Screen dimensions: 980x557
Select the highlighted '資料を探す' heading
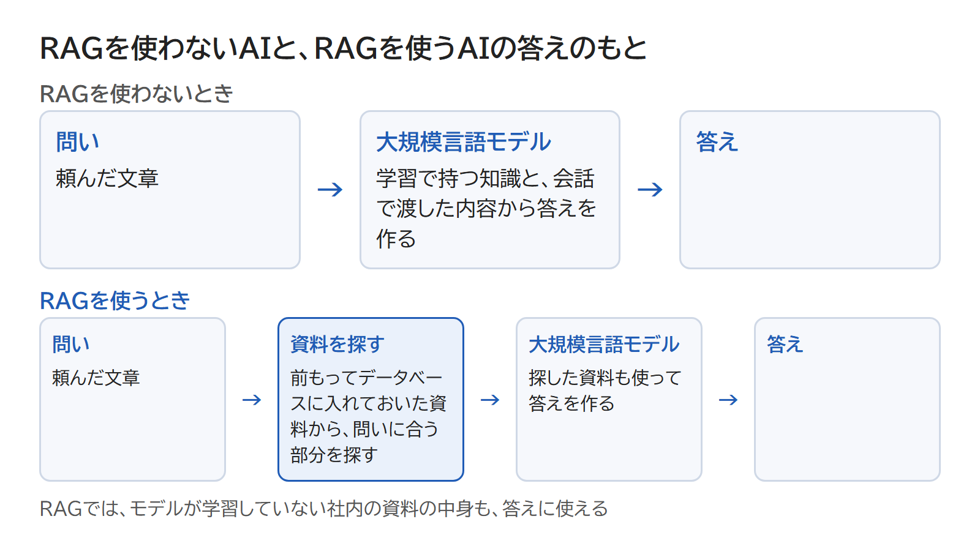point(337,344)
